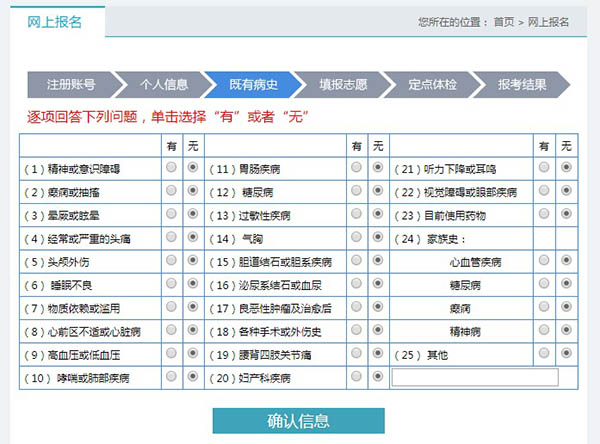The width and height of the screenshot is (600, 444).
Task: Pick '有' for 目前使用药物
Action: [x=544, y=214]
